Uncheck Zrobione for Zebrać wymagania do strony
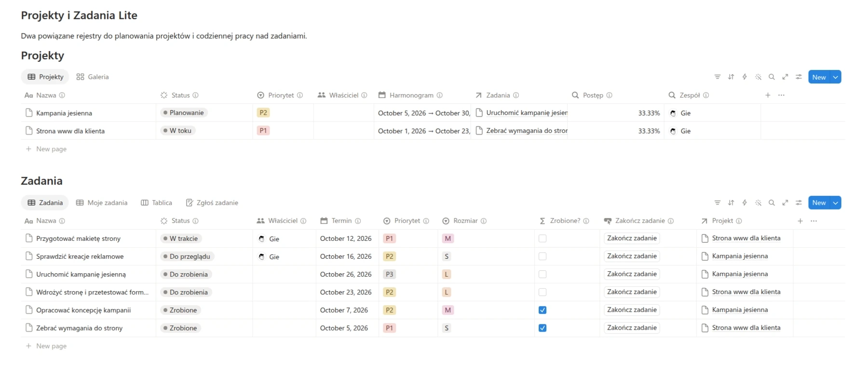868x391 pixels. (542, 328)
